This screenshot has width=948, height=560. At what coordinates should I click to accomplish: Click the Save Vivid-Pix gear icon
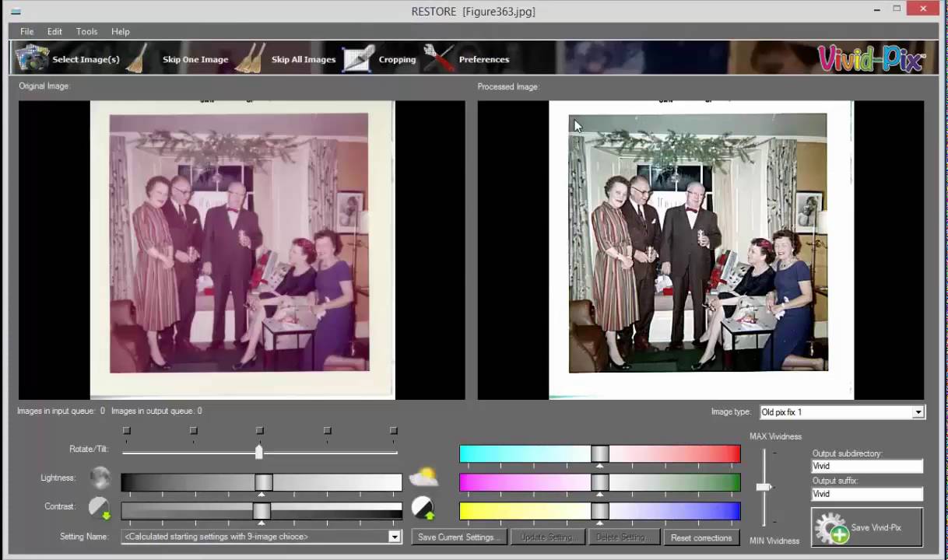(831, 528)
